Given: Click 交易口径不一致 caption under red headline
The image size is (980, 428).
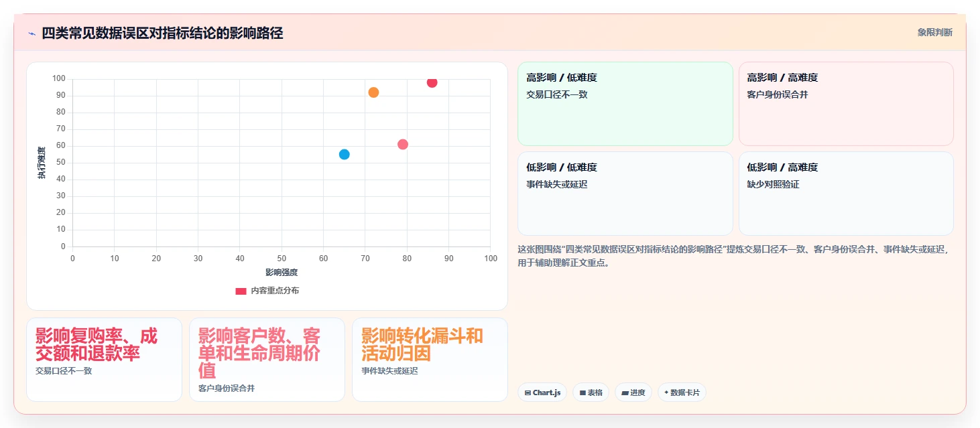Looking at the screenshot, I should pos(64,370).
